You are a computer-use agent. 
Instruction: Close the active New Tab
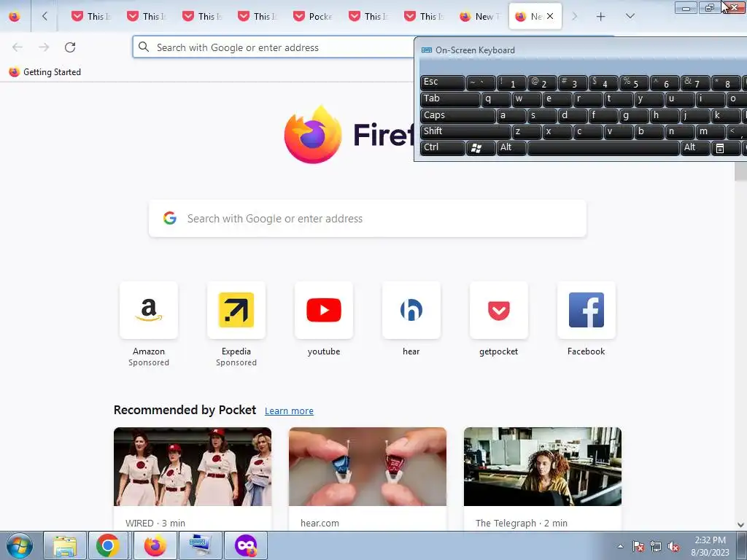[550, 16]
